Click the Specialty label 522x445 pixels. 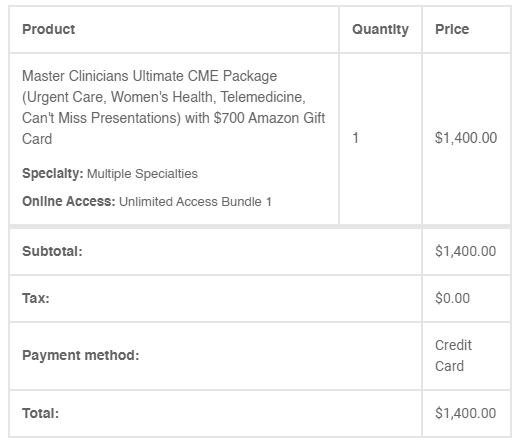(53, 174)
